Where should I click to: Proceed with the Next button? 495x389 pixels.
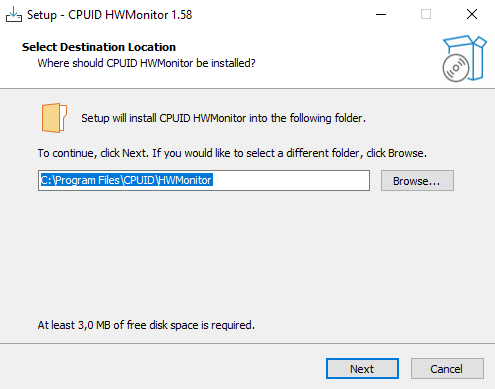pos(362,369)
